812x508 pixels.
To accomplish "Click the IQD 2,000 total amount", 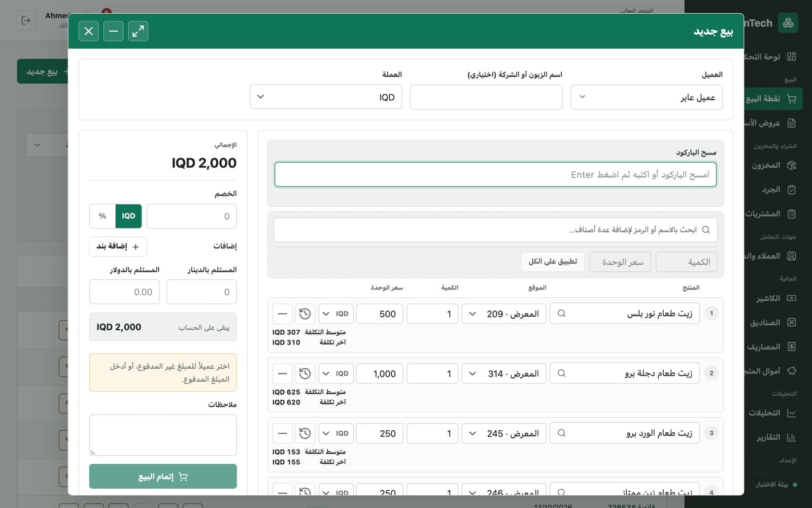I will tap(204, 163).
